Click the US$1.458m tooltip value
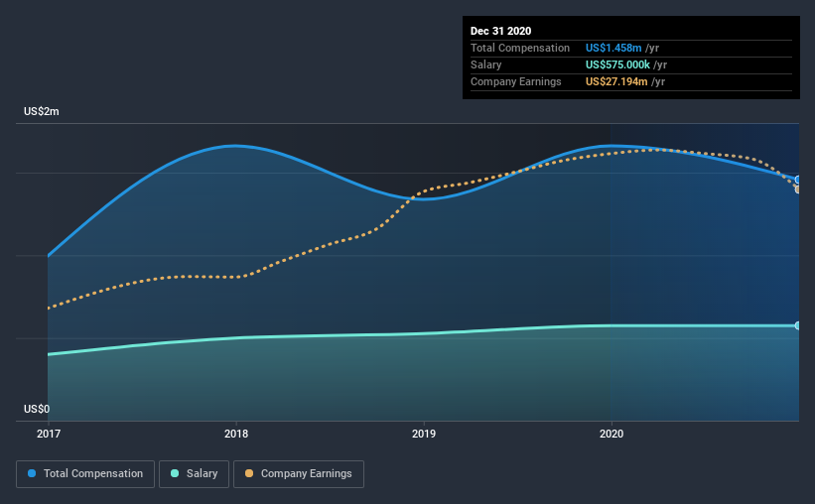This screenshot has height=504, width=815. (x=613, y=48)
